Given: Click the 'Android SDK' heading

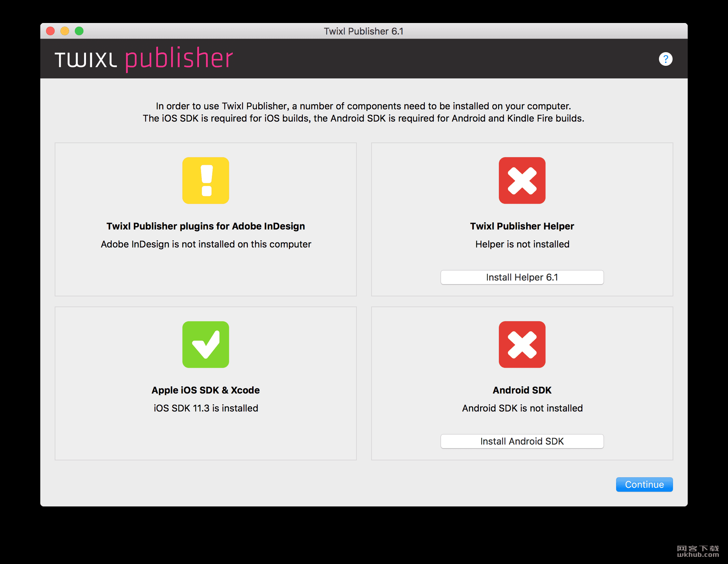Looking at the screenshot, I should [x=522, y=390].
